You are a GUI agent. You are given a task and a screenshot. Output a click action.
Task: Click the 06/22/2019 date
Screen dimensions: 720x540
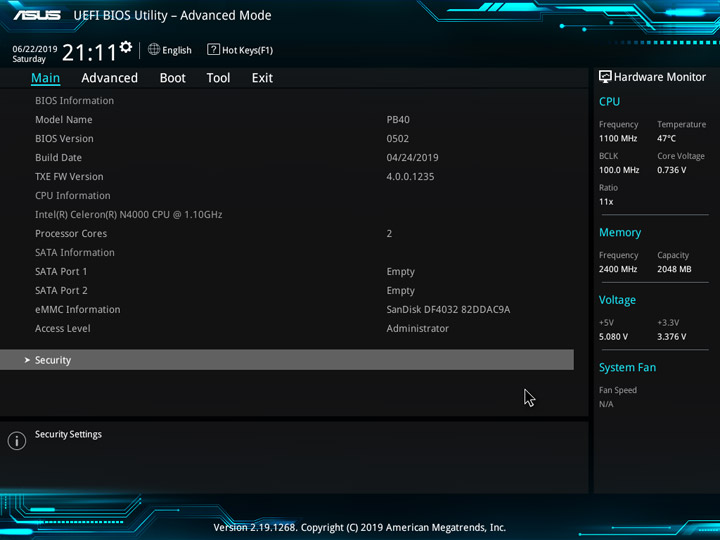[35, 49]
